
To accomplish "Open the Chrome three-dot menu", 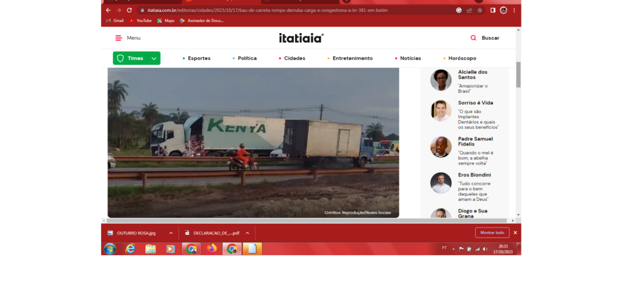I will click(x=514, y=10).
